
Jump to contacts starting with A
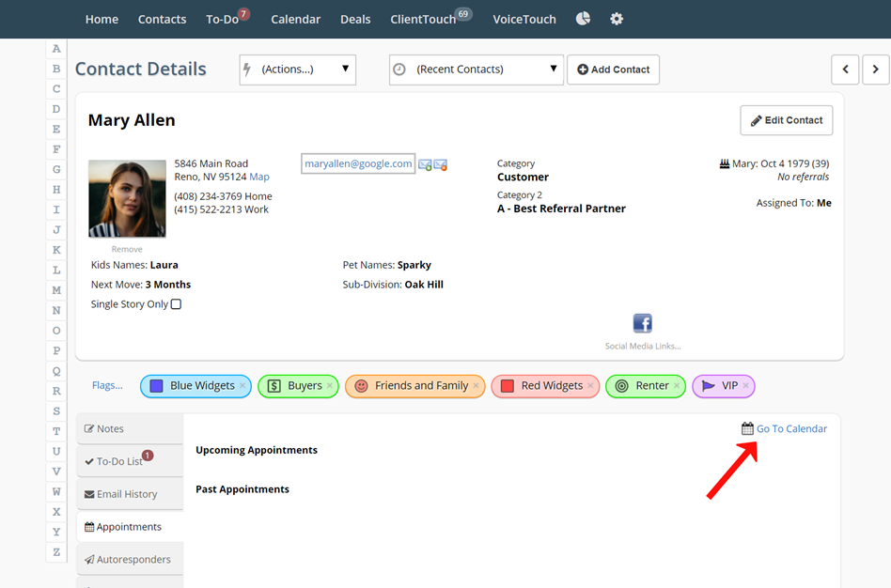point(56,49)
